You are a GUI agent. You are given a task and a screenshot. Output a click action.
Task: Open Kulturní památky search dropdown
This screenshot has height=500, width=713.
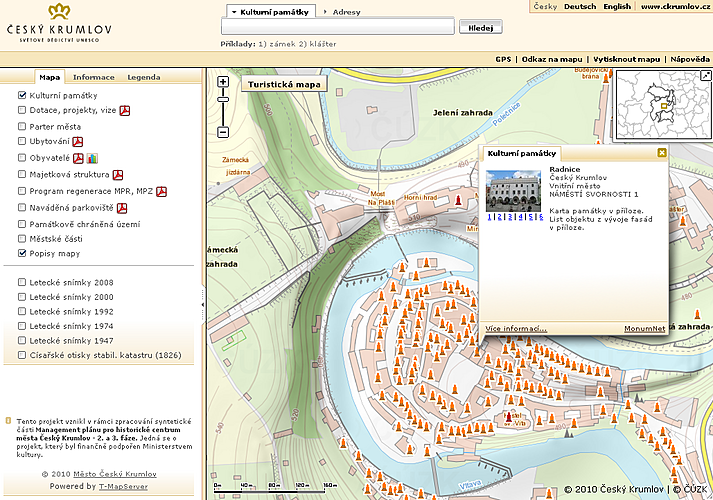pos(271,12)
